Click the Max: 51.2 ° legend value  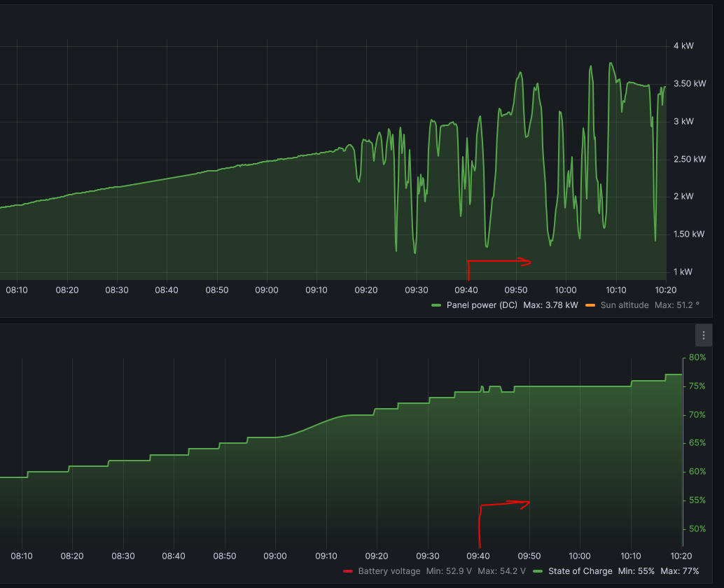coord(677,305)
